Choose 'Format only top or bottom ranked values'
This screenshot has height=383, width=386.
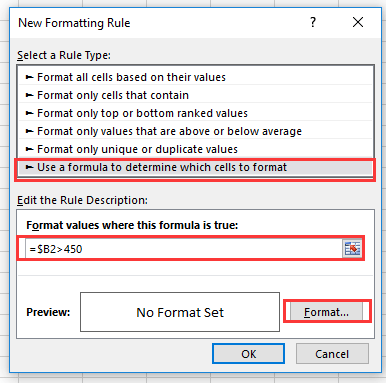pyautogui.click(x=195, y=113)
